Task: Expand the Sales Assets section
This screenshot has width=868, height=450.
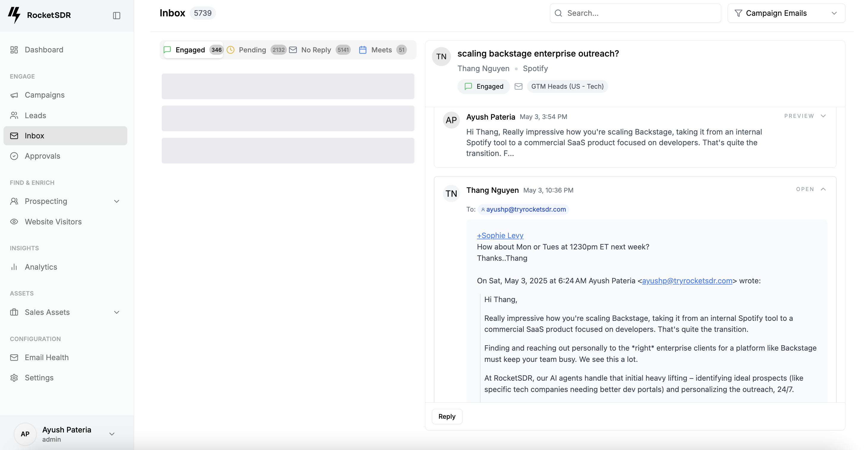Action: click(x=116, y=312)
